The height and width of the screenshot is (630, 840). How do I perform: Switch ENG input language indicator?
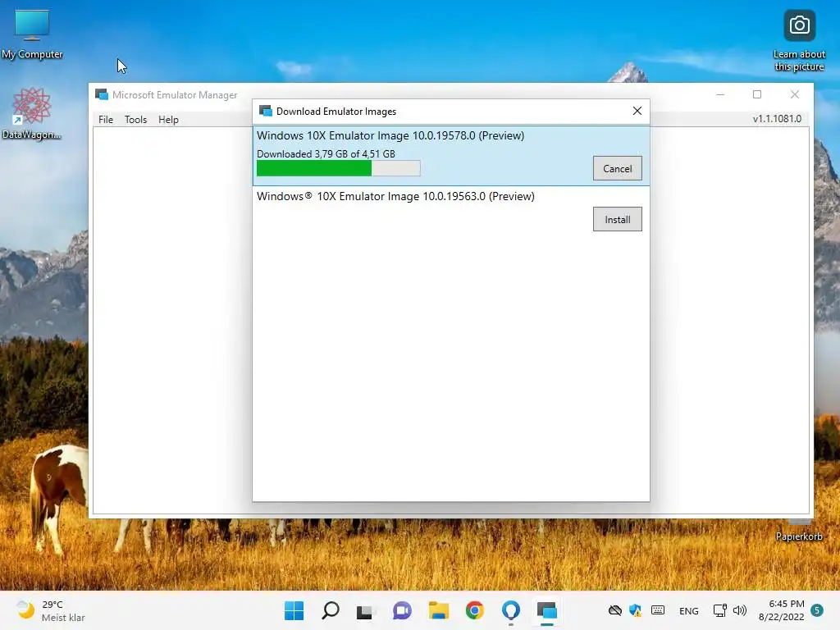click(x=688, y=610)
